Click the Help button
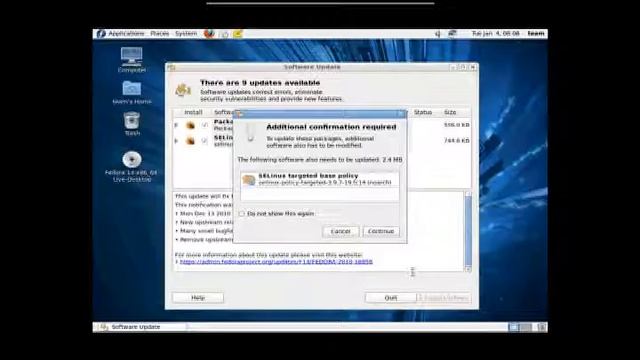This screenshot has height=360, width=640. (198, 298)
